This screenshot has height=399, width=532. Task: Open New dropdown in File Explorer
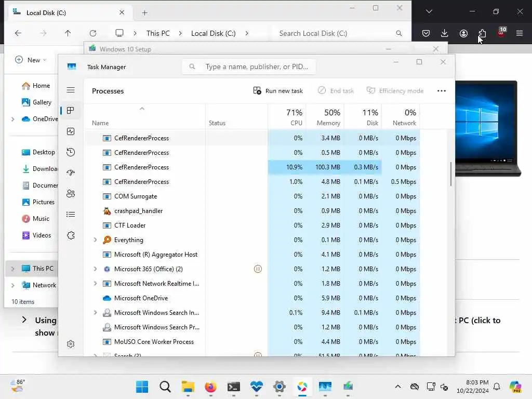point(31,60)
